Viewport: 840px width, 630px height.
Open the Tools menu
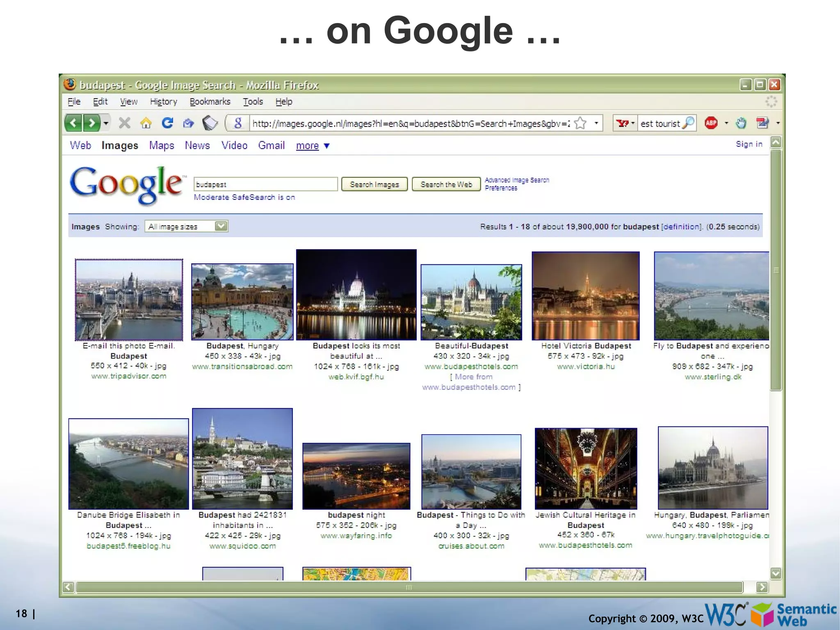point(253,101)
